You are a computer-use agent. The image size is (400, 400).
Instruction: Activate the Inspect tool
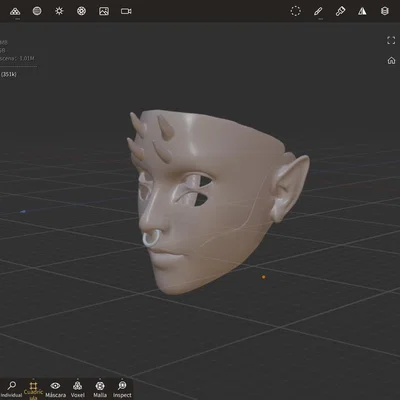(122, 389)
